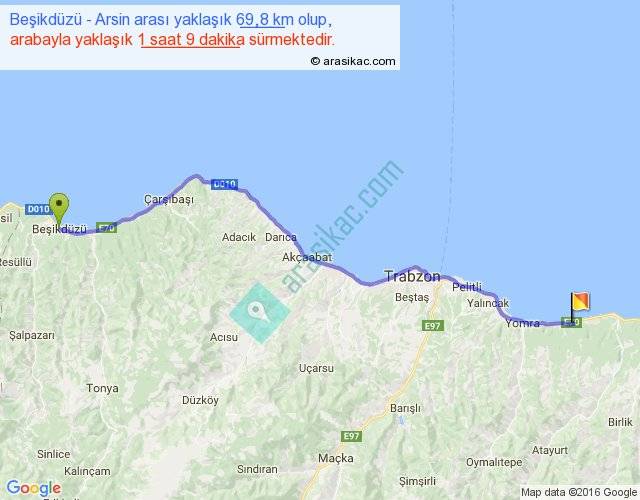
Task: Click the E97 shield south of Trabzon
Action: (x=432, y=326)
